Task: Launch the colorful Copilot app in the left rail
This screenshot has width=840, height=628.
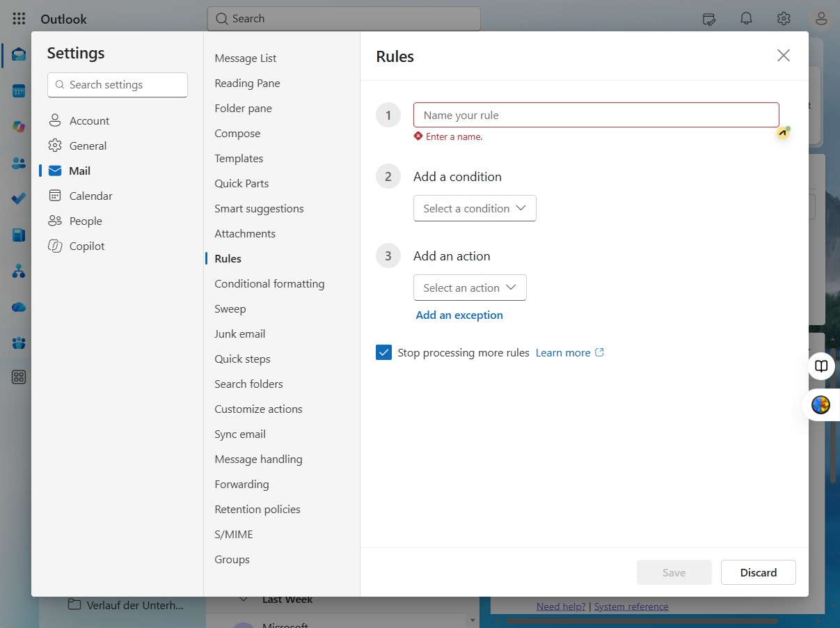Action: (19, 127)
